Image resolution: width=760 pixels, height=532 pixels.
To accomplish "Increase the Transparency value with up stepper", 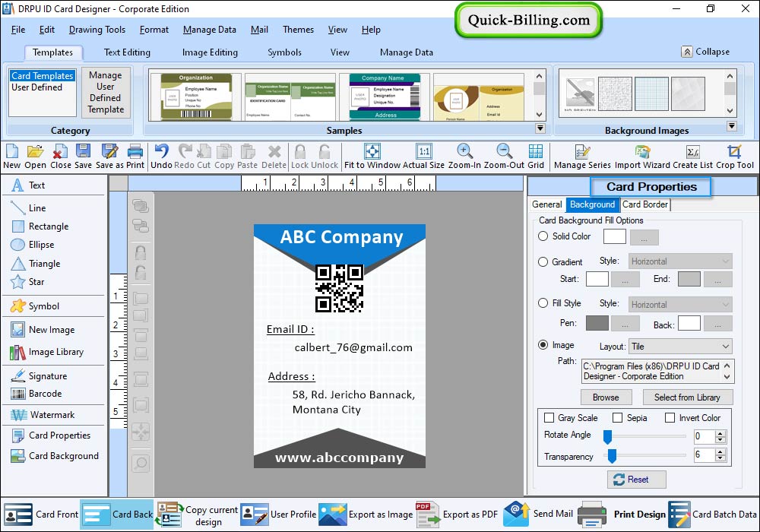I will [720, 451].
